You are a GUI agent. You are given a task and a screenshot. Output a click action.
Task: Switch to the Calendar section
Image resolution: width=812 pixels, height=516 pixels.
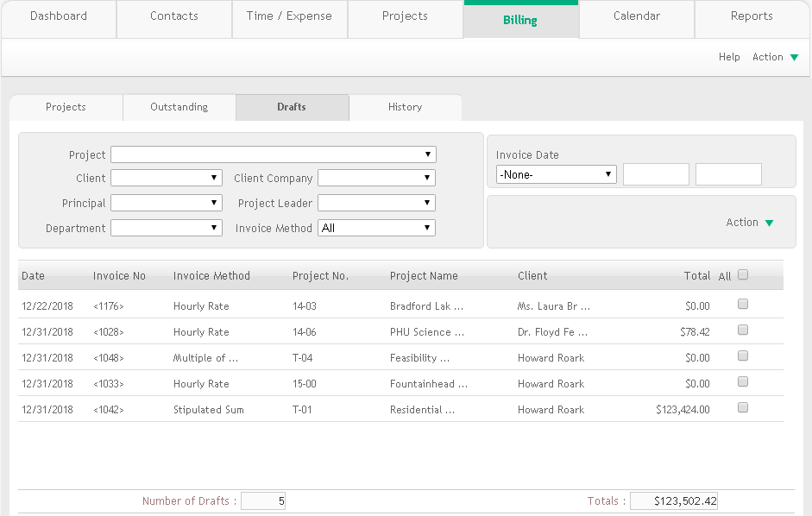pyautogui.click(x=636, y=16)
